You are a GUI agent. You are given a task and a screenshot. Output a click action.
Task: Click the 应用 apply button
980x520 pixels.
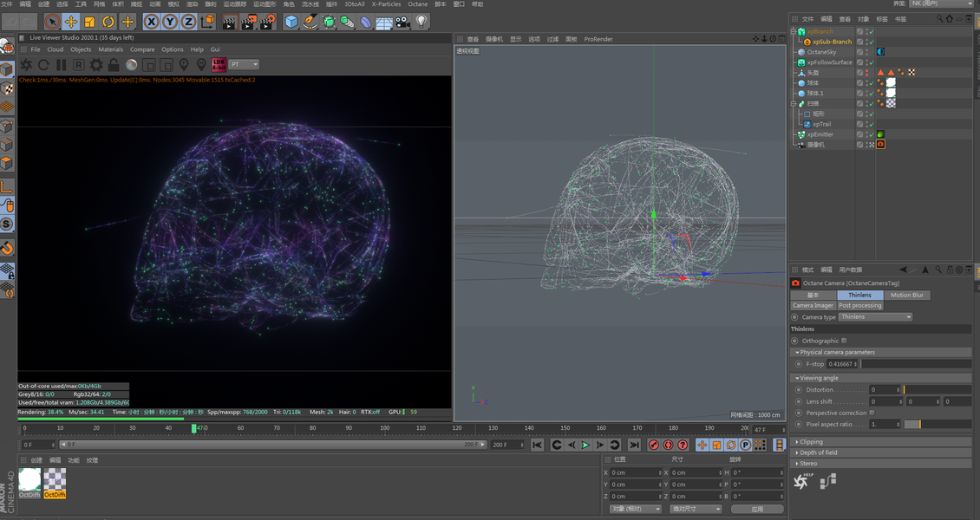coord(756,509)
